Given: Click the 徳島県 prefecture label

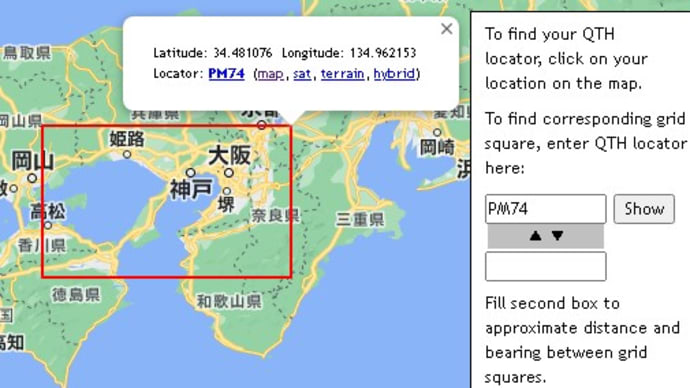Looking at the screenshot, I should (x=76, y=294).
